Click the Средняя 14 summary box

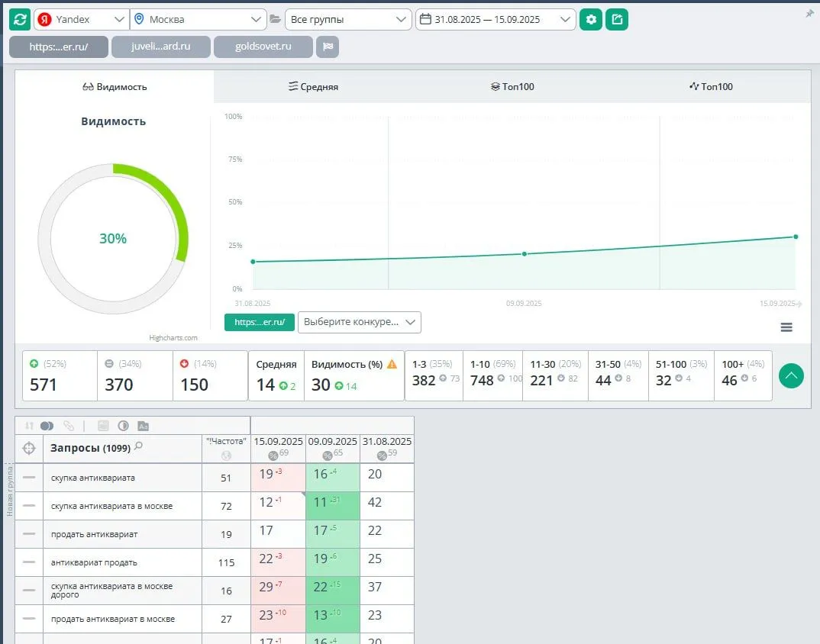click(x=276, y=376)
